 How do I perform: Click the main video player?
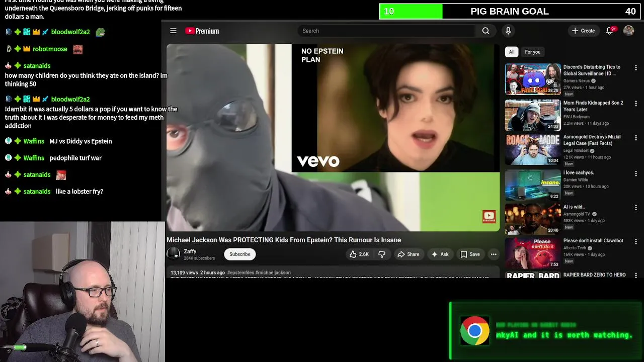click(333, 137)
